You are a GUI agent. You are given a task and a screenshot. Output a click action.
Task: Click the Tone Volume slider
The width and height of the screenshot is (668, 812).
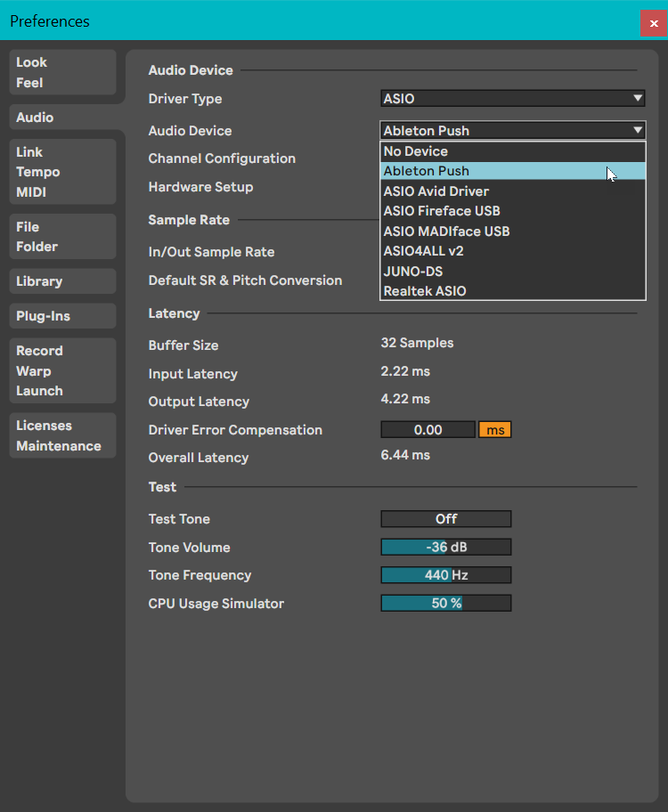[445, 548]
